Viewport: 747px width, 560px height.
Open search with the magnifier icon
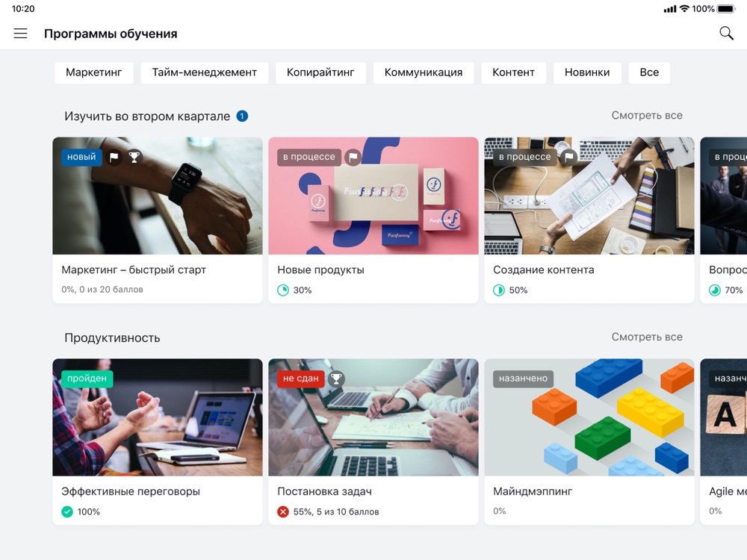tap(726, 33)
